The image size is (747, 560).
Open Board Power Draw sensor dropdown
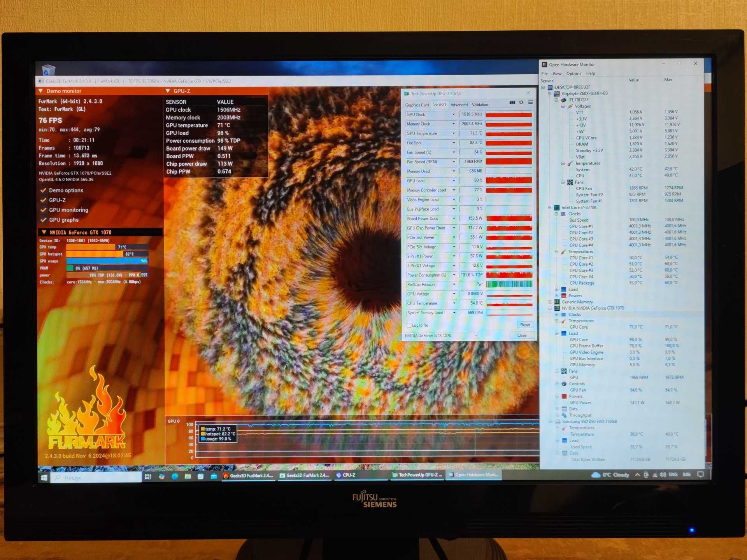[454, 219]
